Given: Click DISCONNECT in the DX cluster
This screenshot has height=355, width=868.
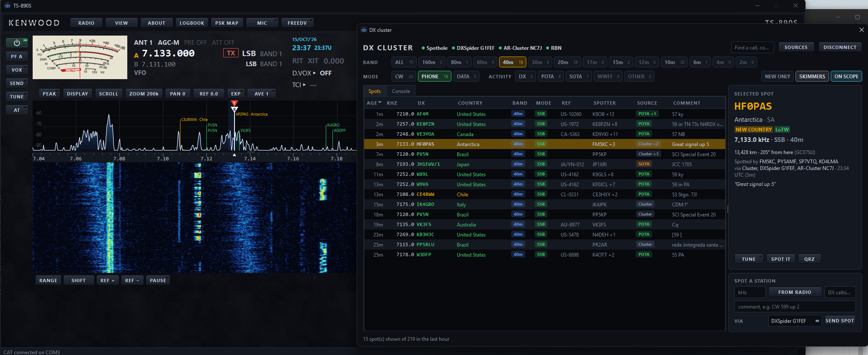Looking at the screenshot, I should [x=840, y=47].
